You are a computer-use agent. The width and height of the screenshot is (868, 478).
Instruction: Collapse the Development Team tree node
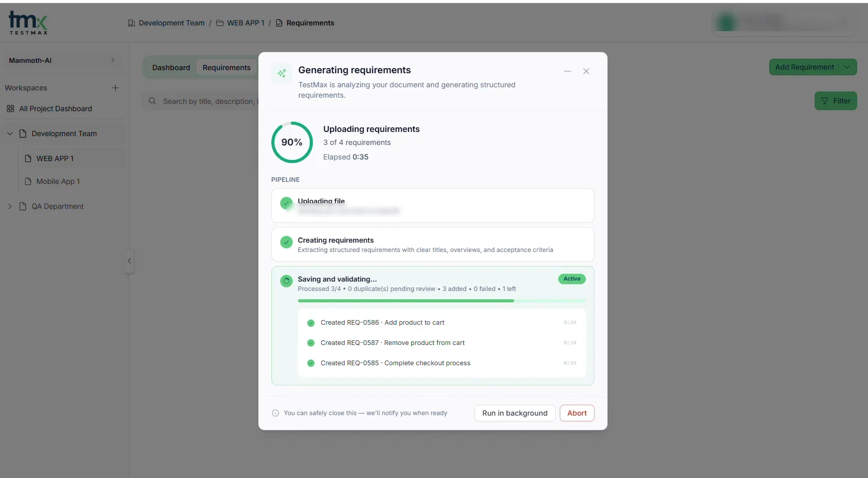pyautogui.click(x=10, y=134)
